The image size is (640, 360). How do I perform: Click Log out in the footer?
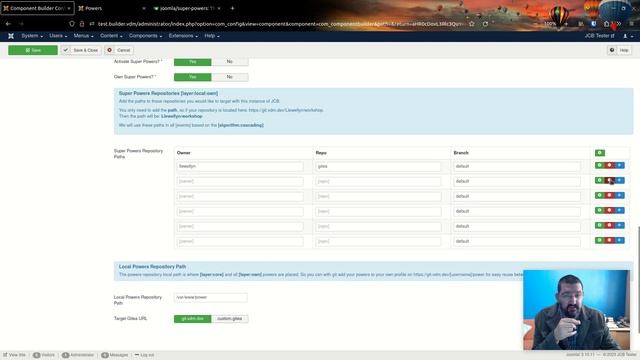144,355
